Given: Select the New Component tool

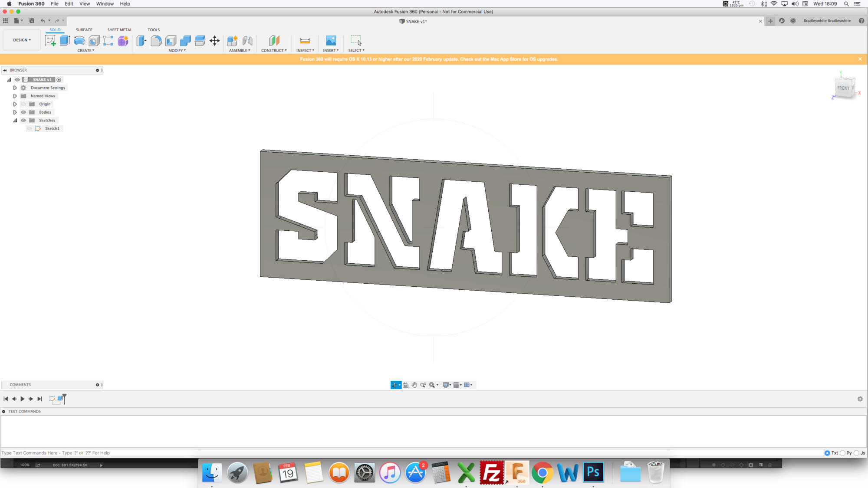Looking at the screenshot, I should [x=233, y=41].
